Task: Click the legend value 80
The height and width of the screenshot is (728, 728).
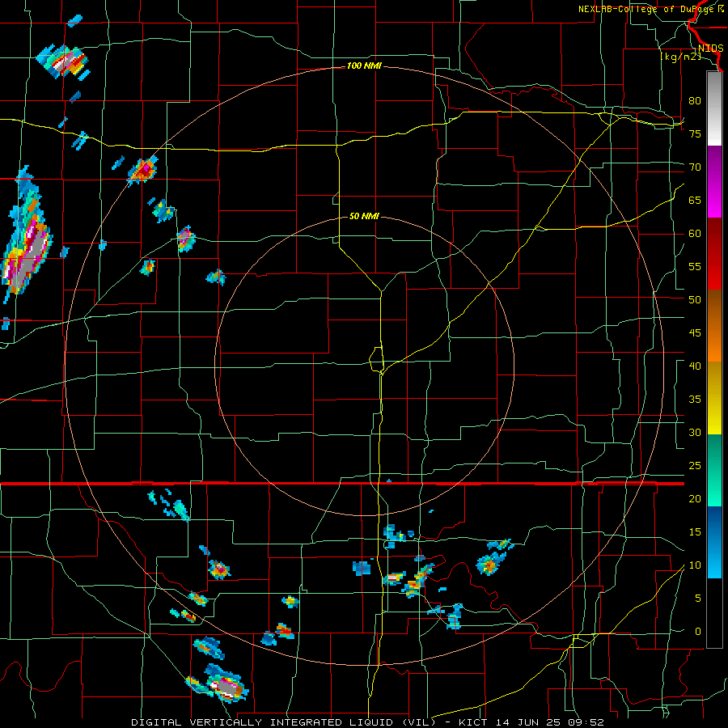Action: (x=695, y=101)
